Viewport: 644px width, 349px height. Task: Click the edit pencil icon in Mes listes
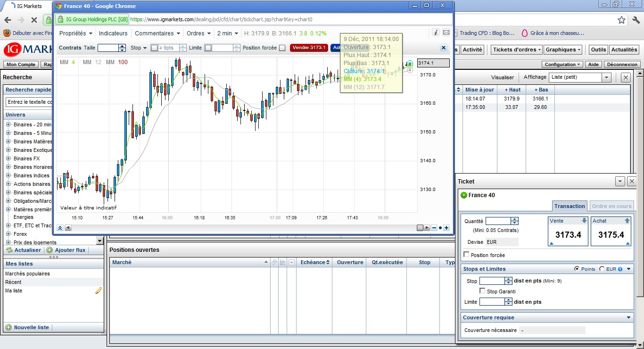click(99, 291)
